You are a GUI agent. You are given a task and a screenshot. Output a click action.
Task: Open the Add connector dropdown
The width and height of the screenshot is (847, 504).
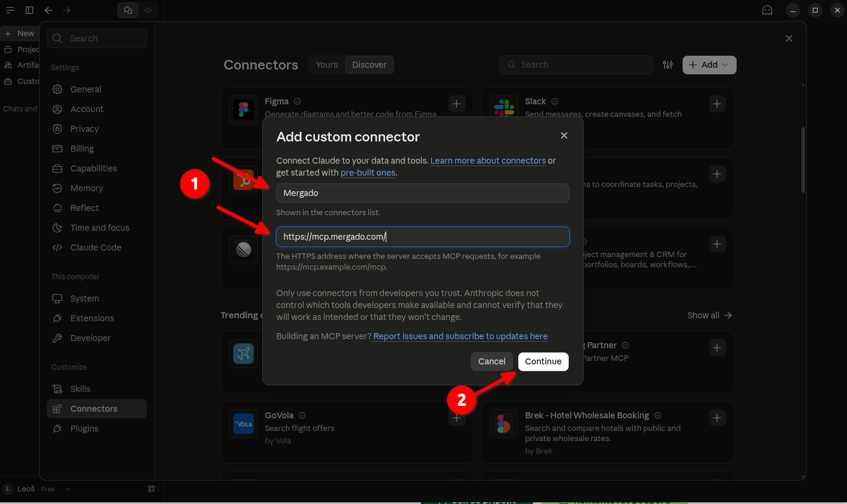[710, 65]
